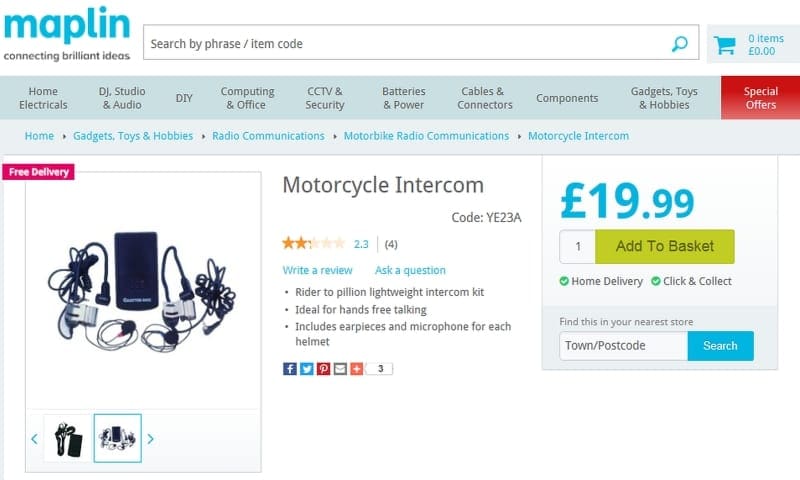Click Write a review link
This screenshot has width=800, height=480.
317,270
